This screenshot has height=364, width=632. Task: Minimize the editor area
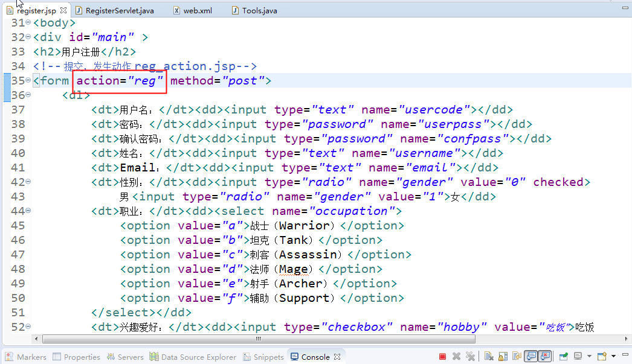click(625, 8)
